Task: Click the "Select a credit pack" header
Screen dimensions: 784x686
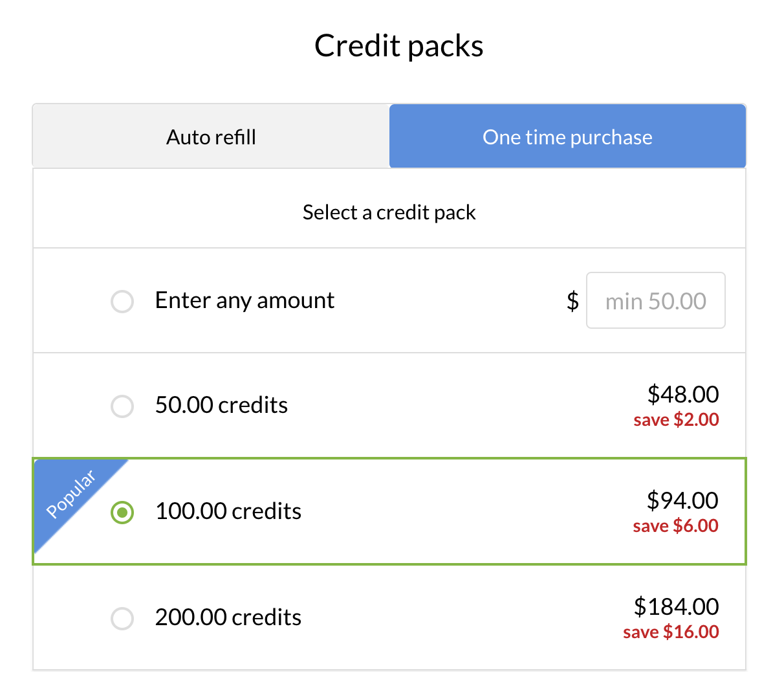Action: coord(389,212)
